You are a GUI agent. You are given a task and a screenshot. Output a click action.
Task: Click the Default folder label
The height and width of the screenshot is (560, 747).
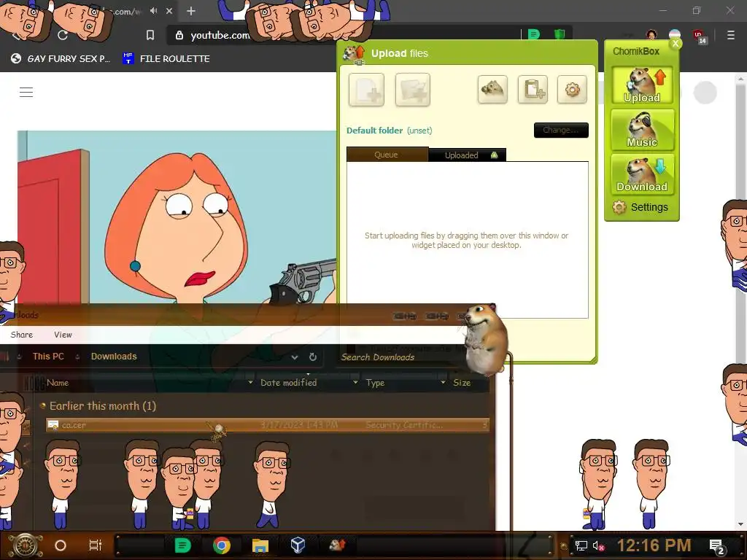coord(374,131)
